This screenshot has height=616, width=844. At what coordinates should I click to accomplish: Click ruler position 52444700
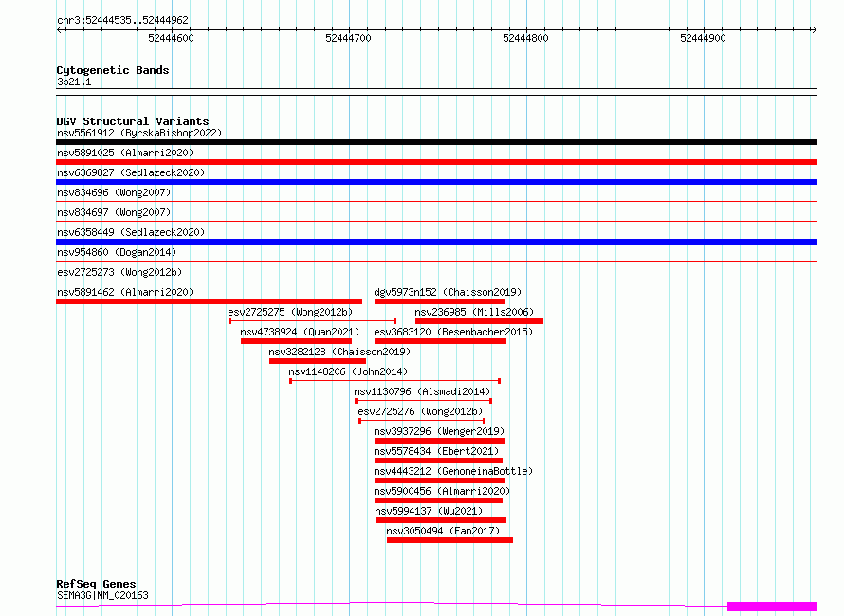point(348,38)
